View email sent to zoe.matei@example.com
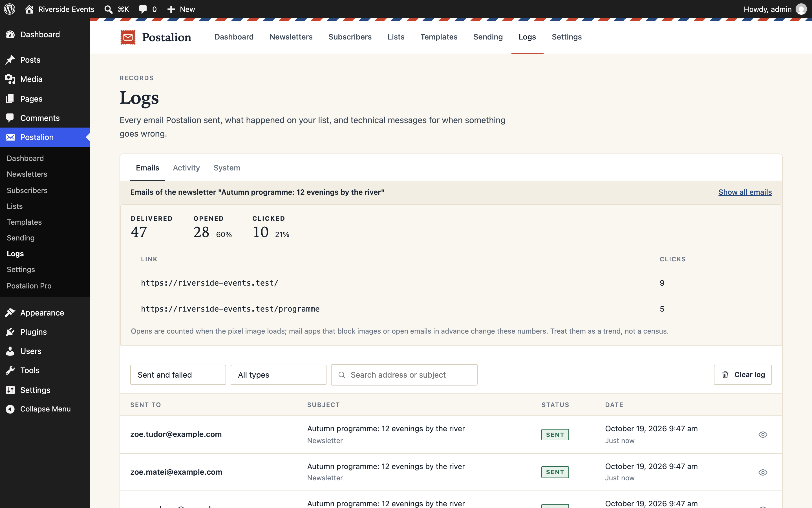The image size is (812, 508). [763, 472]
